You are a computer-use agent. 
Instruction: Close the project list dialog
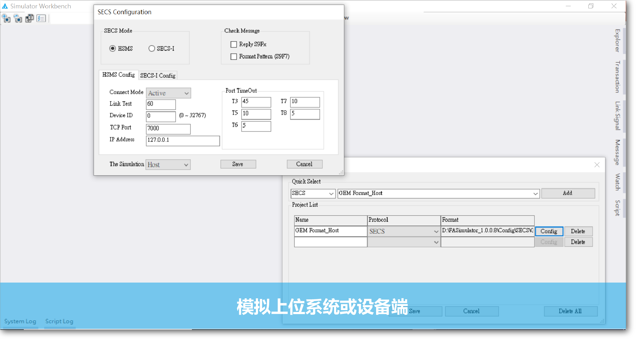(x=597, y=165)
